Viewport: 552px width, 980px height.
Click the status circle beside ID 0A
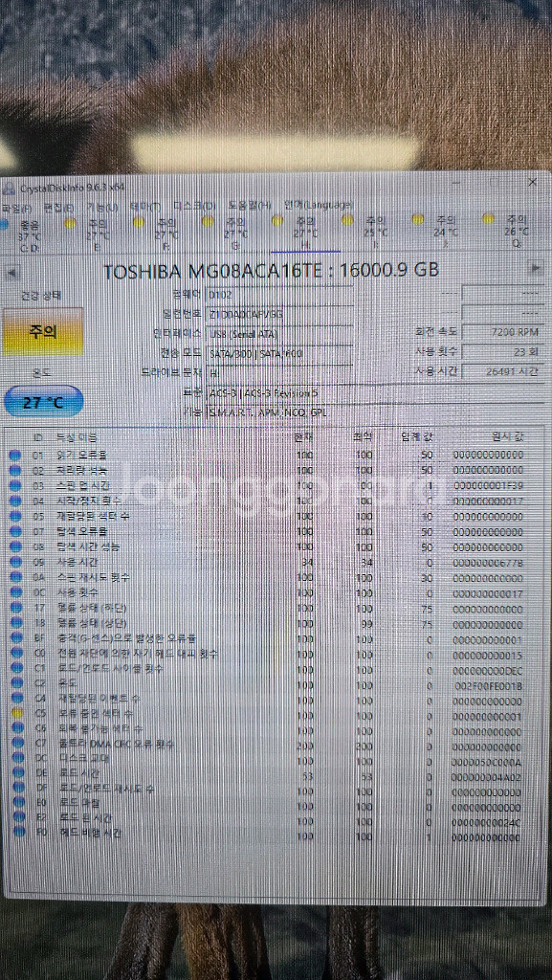click(x=15, y=577)
